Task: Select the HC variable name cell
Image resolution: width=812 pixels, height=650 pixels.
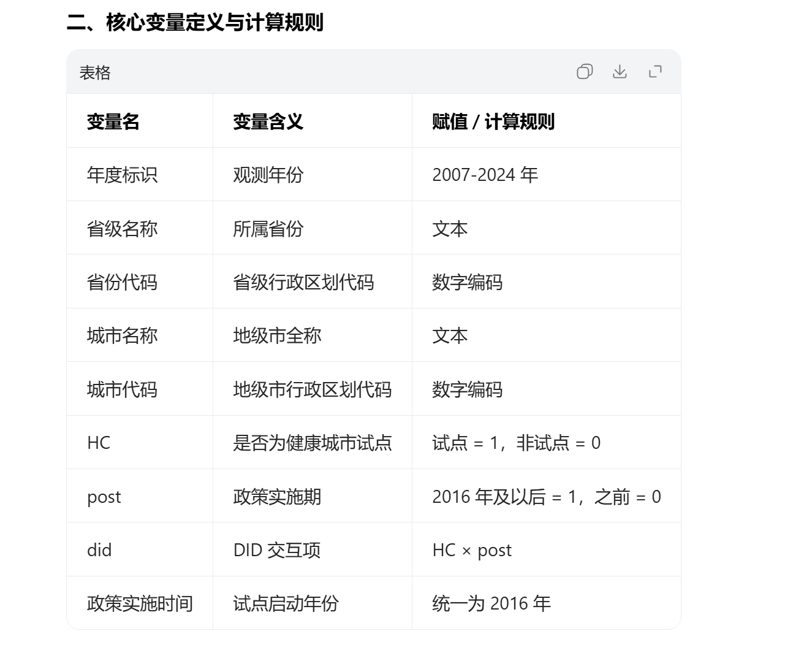Action: click(99, 443)
